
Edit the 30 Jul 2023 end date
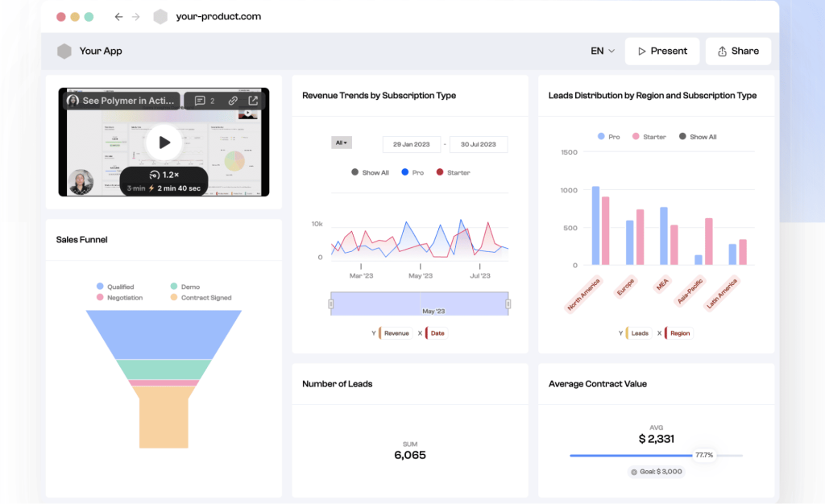tap(479, 145)
